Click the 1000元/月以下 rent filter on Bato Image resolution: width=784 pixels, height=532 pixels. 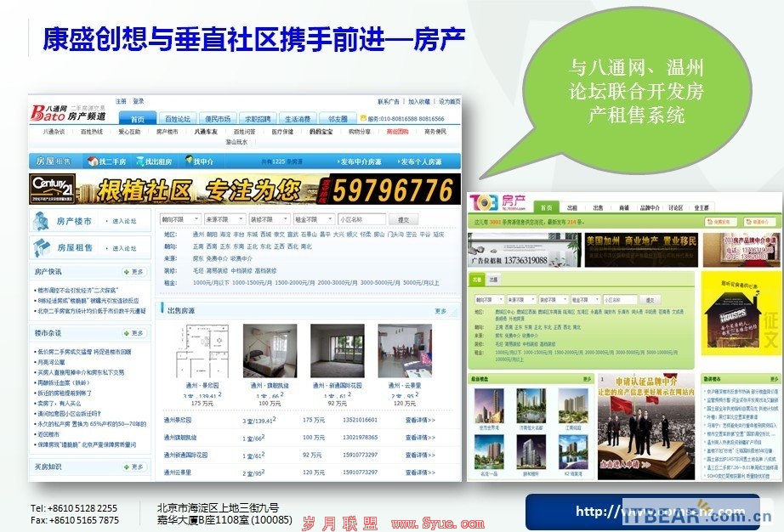pos(211,283)
